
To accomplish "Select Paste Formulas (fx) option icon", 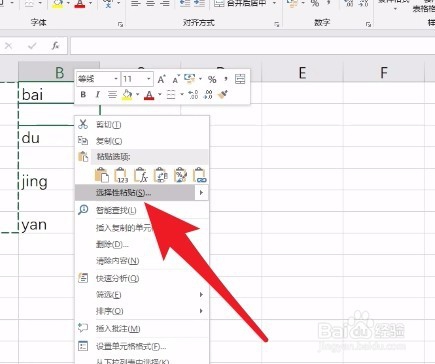I will (141, 175).
